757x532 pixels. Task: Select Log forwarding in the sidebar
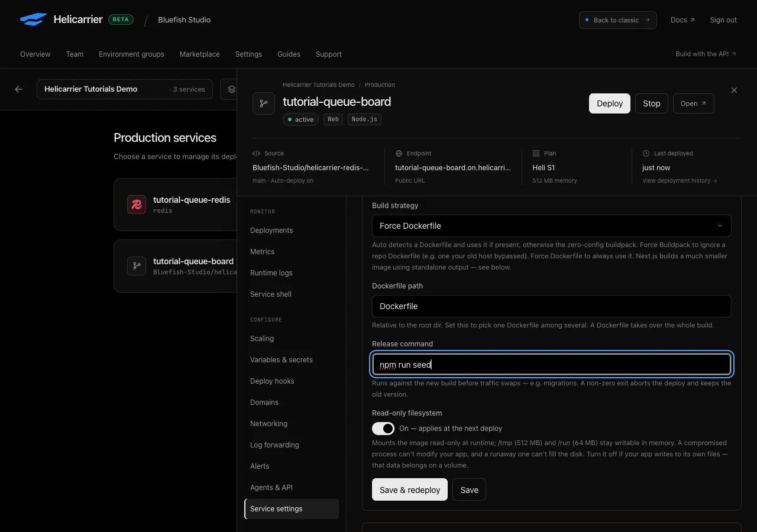(x=292, y=445)
